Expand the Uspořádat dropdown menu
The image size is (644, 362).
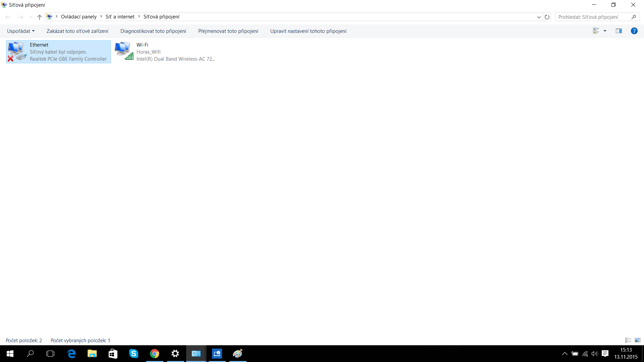21,31
